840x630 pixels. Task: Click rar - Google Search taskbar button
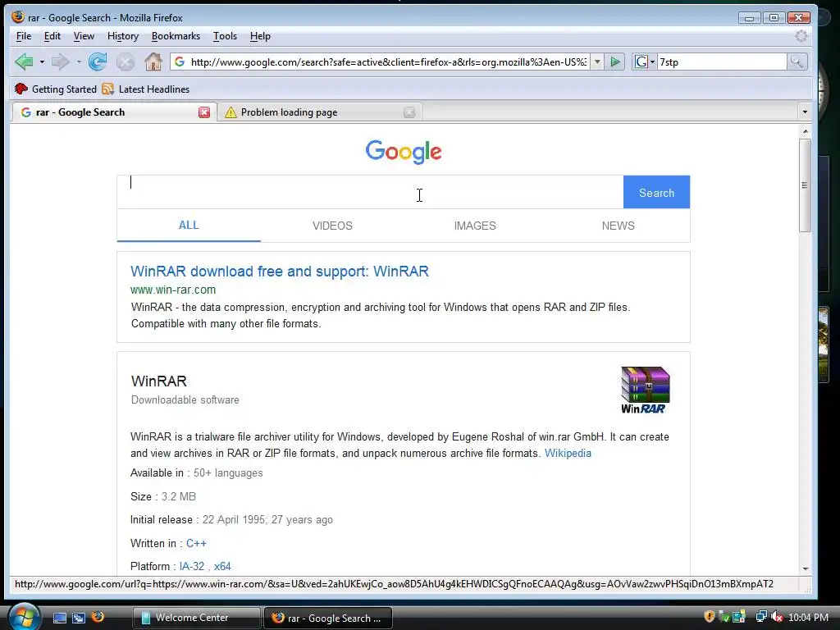(x=328, y=618)
